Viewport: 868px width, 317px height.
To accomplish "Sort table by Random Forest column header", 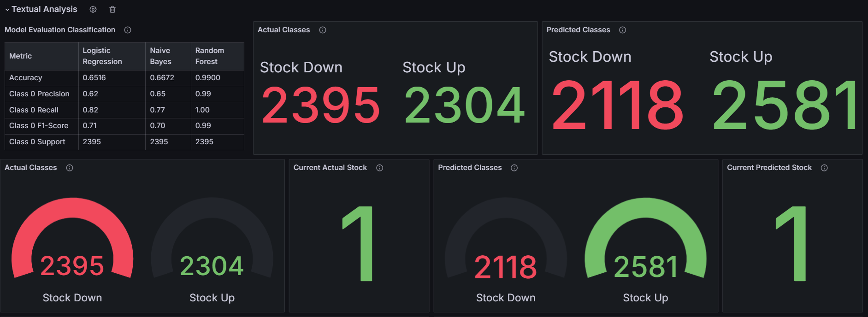I will [x=210, y=56].
